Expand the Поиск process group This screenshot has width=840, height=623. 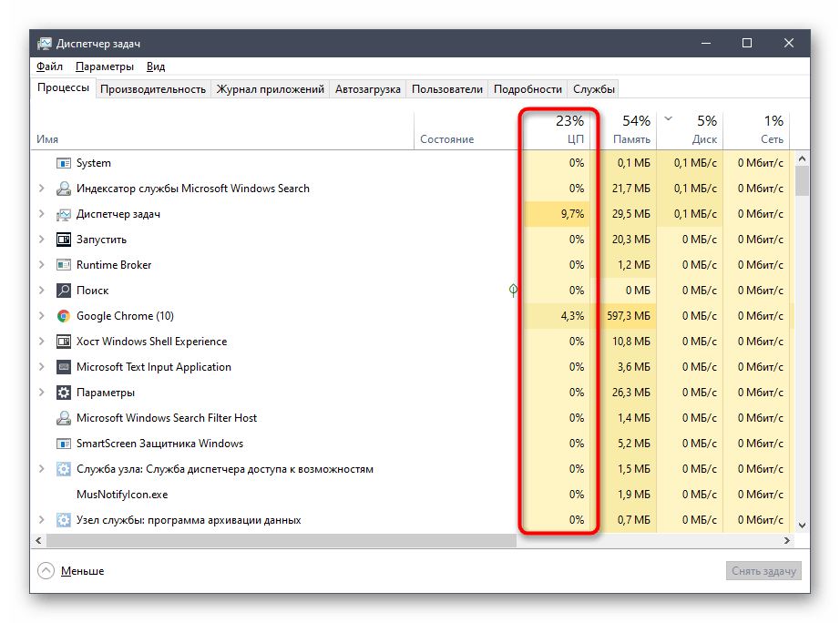tap(41, 291)
